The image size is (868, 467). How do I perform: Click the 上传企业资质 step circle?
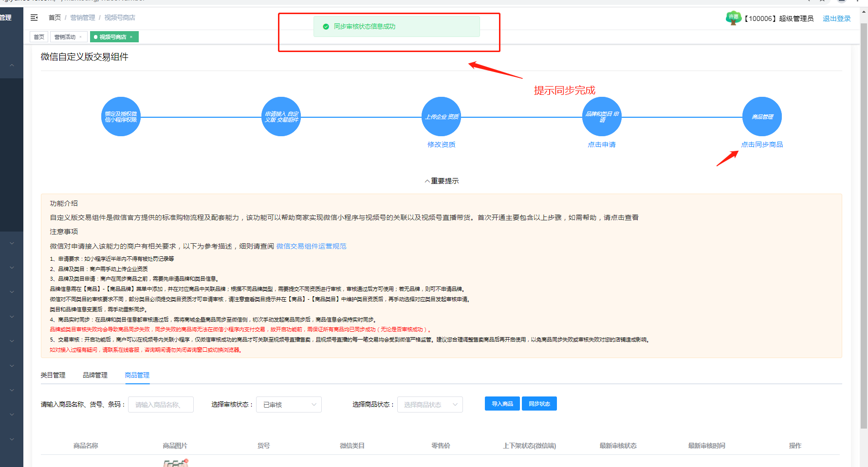441,117
